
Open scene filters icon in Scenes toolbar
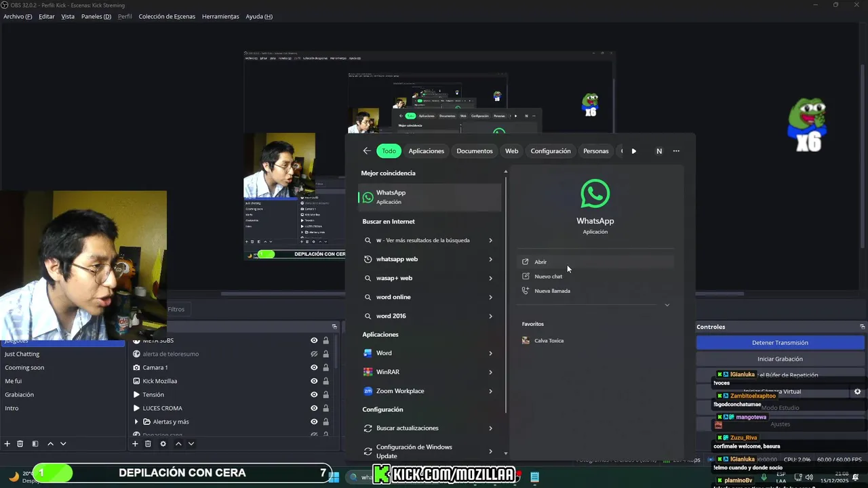[35, 444]
